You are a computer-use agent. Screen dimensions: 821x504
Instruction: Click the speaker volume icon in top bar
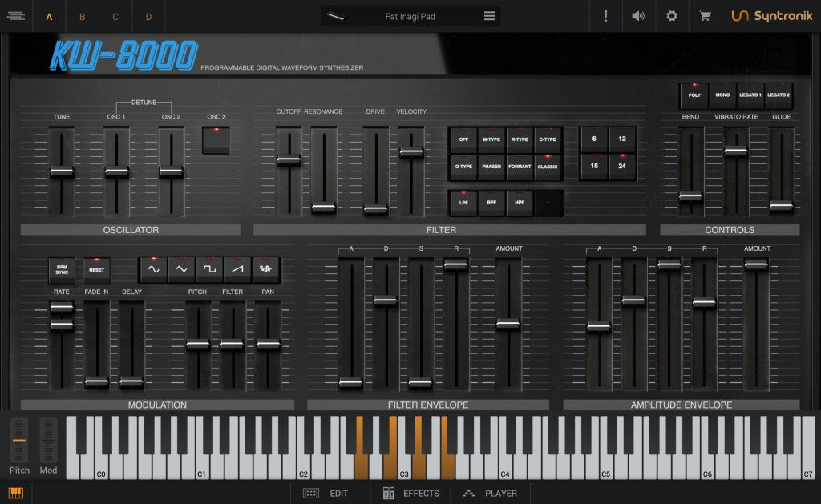coord(638,16)
